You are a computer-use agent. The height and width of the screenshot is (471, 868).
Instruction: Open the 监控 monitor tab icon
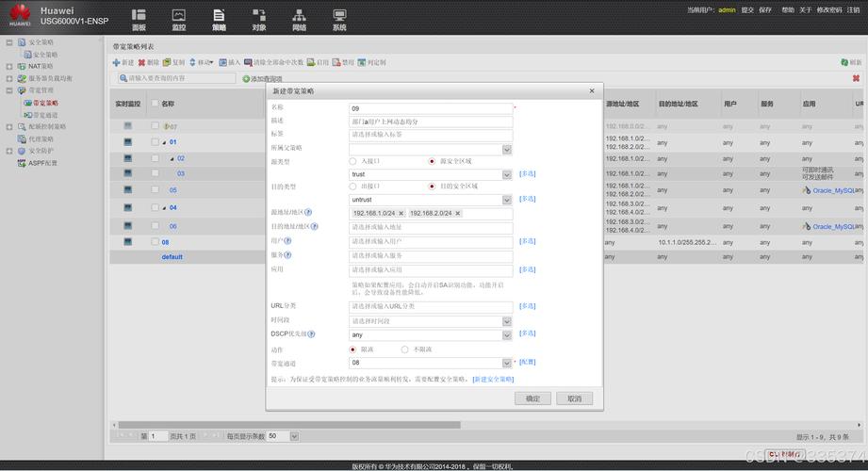[179, 20]
